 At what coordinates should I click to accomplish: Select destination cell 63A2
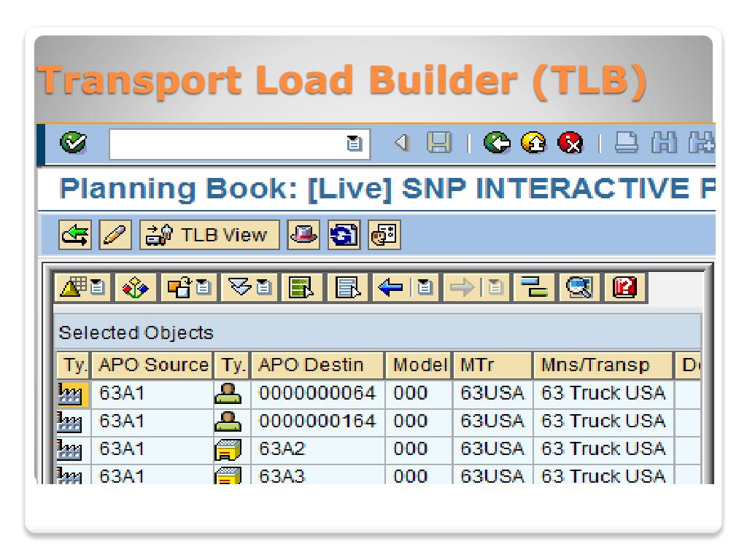(x=318, y=449)
